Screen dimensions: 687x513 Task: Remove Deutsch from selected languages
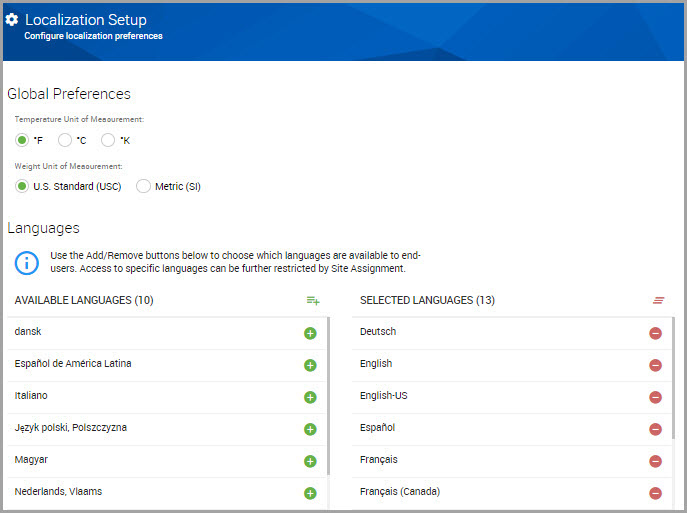click(x=655, y=333)
